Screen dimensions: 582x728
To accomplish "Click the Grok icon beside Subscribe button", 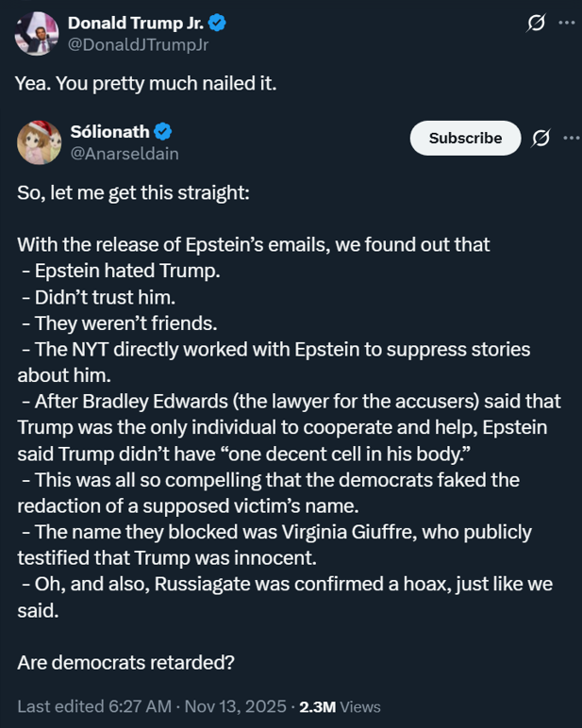I will point(540,138).
